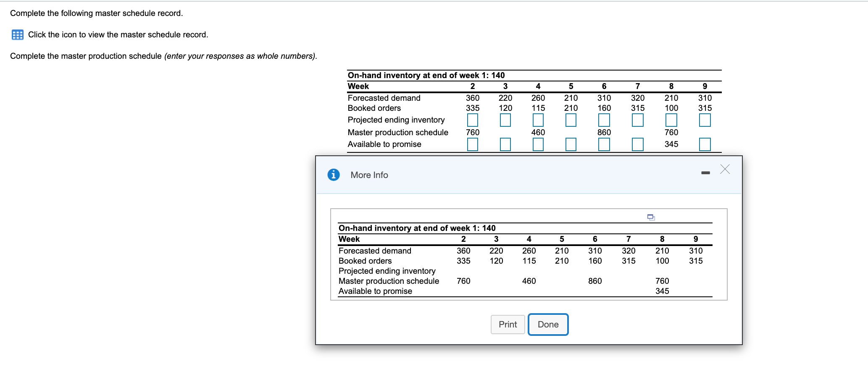Click the Print button
Viewport: 868px width, 377px height.
pos(508,325)
